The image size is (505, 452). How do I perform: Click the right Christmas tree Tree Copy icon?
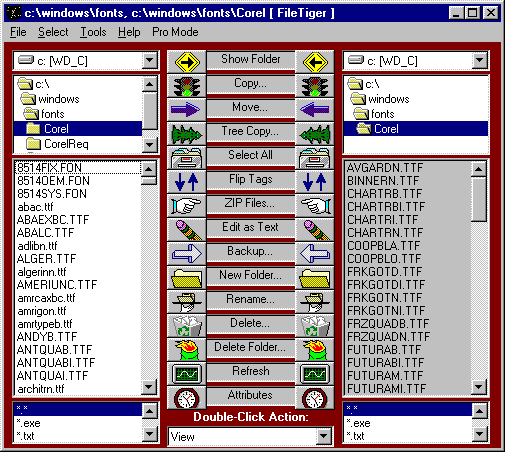coord(315,134)
